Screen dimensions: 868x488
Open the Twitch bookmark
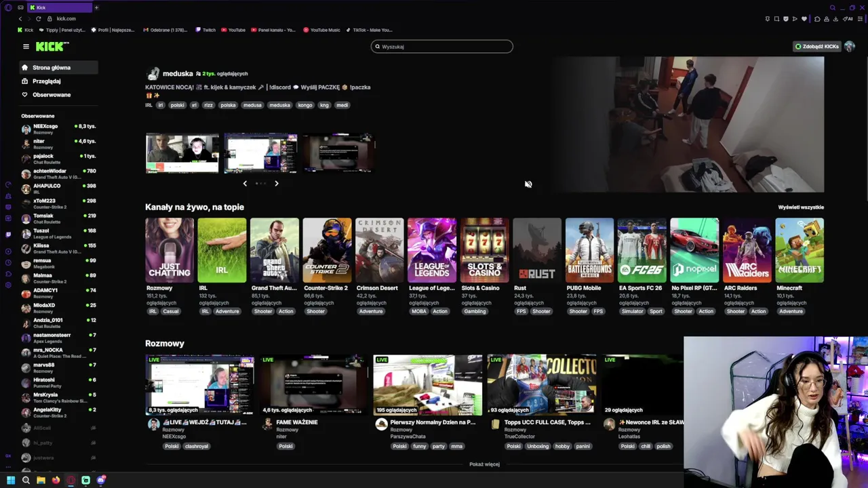(205, 30)
